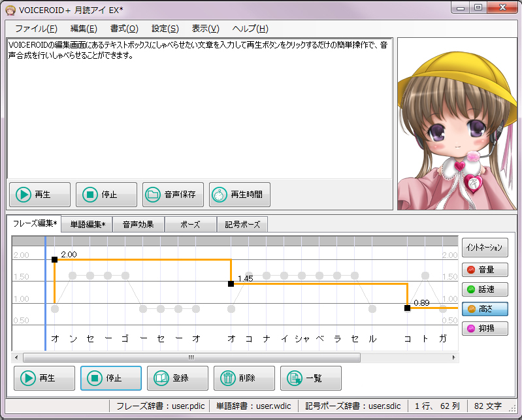Minimize the VOICEROID window
Viewport: 522px width, 420px height.
461,8
